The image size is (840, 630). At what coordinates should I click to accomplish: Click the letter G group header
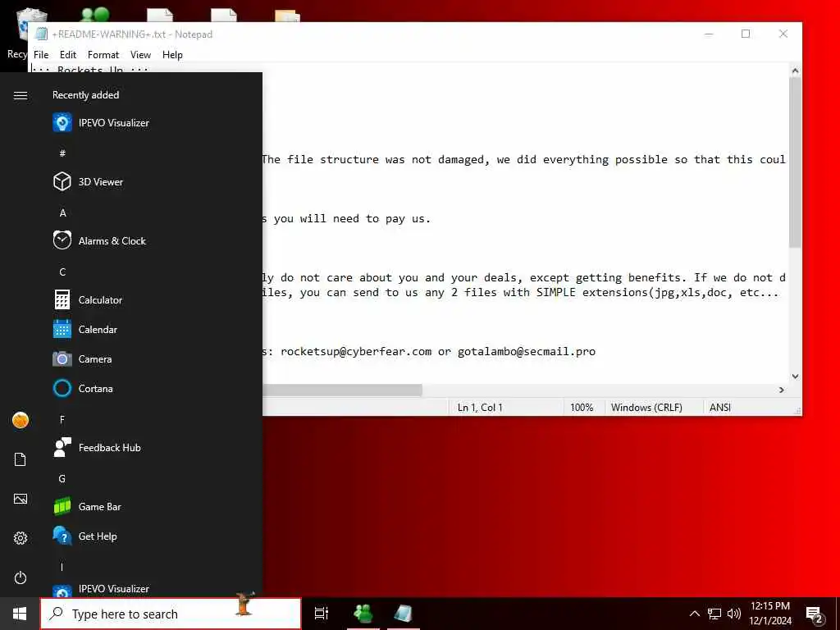click(62, 478)
